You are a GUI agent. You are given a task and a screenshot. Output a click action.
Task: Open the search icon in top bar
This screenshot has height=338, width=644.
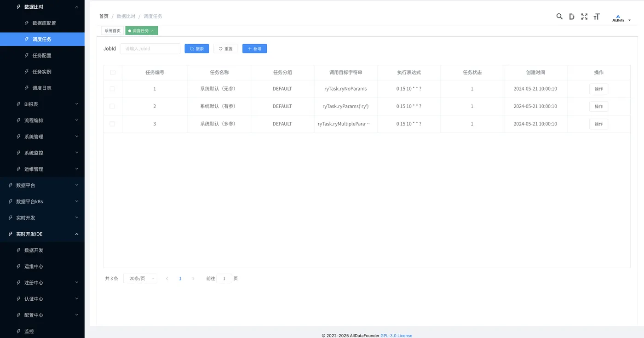[x=559, y=17]
